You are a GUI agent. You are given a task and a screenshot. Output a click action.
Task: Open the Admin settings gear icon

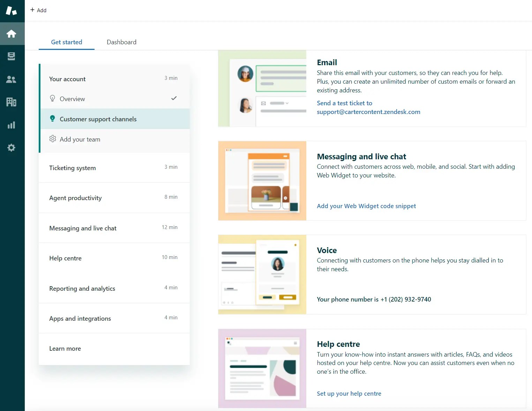[x=12, y=147]
